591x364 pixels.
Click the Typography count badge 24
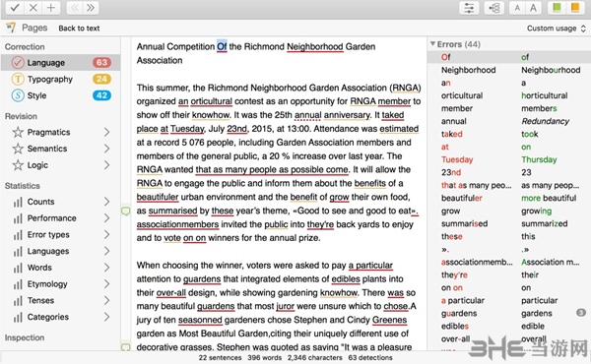click(x=101, y=79)
